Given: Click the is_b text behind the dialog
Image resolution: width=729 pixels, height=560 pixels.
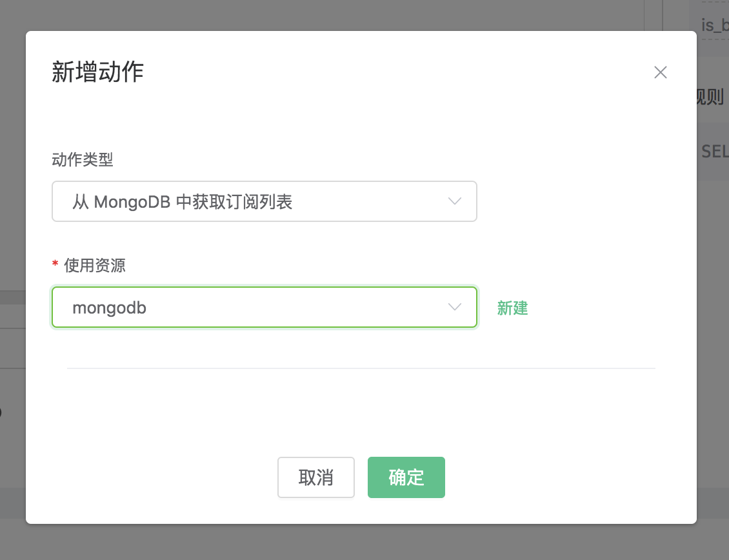Looking at the screenshot, I should [x=715, y=26].
